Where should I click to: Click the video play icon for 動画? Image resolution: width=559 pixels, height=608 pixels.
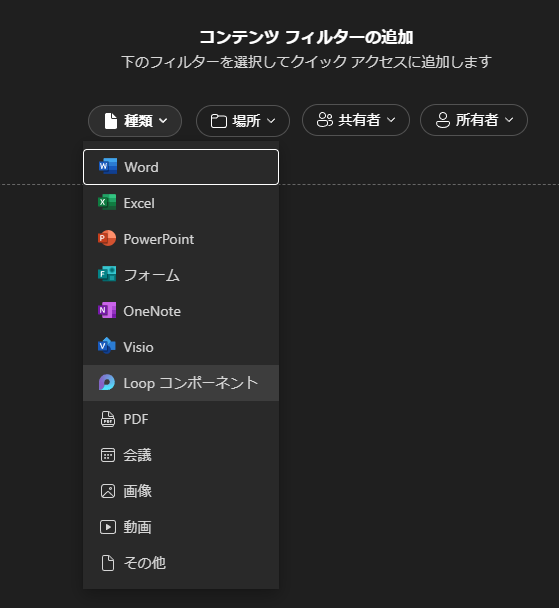pos(108,527)
